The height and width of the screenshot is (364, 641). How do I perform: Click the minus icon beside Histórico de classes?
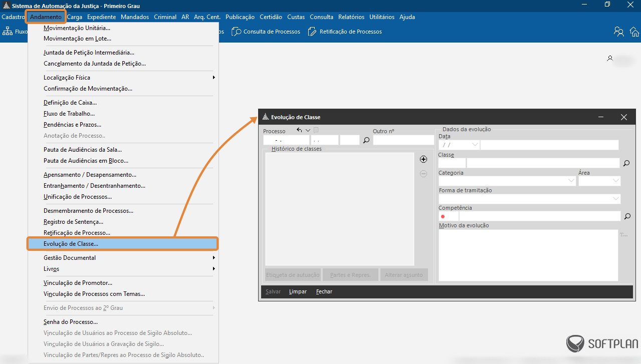(x=423, y=174)
